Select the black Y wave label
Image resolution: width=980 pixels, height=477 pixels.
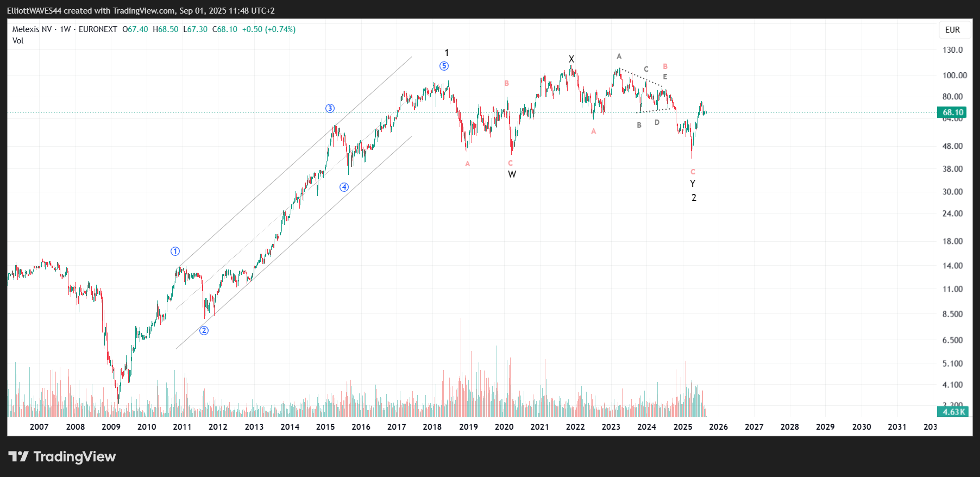tap(693, 184)
